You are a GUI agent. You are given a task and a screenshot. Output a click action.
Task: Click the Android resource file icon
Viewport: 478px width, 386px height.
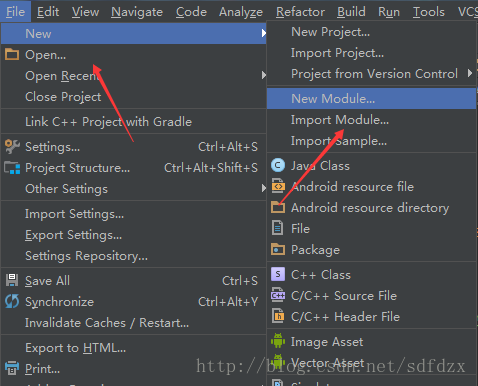(x=278, y=186)
